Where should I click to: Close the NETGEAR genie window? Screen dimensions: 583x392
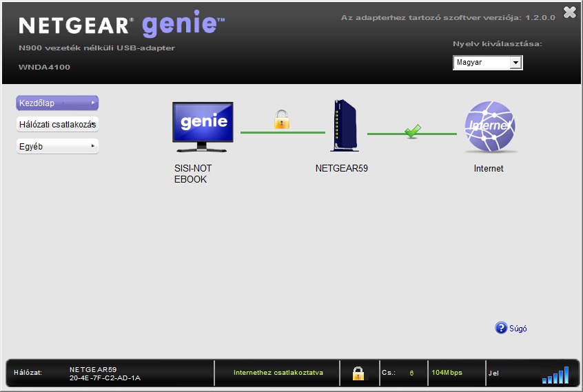pos(569,12)
